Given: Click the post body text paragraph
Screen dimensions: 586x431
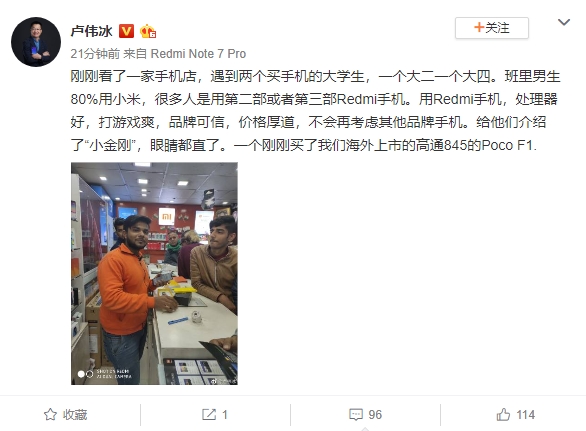Looking at the screenshot, I should pyautogui.click(x=315, y=111).
